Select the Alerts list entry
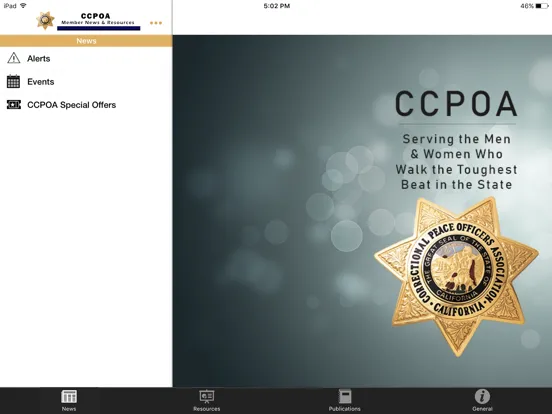 click(x=86, y=58)
